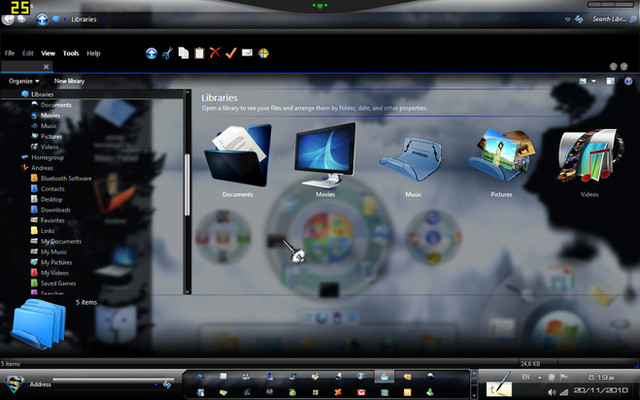The image size is (640, 400).
Task: Click the Search Libraries field
Action: point(609,19)
